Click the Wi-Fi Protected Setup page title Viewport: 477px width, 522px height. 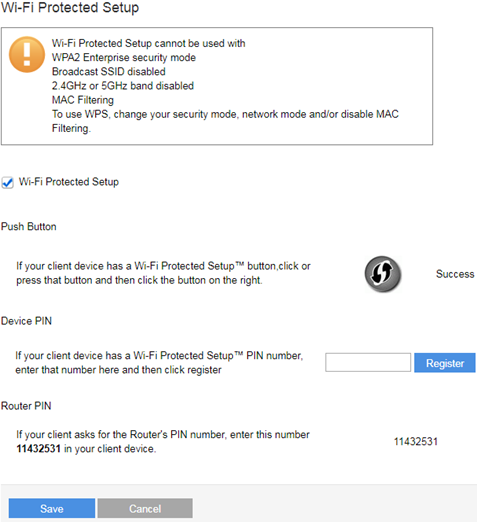pyautogui.click(x=70, y=7)
